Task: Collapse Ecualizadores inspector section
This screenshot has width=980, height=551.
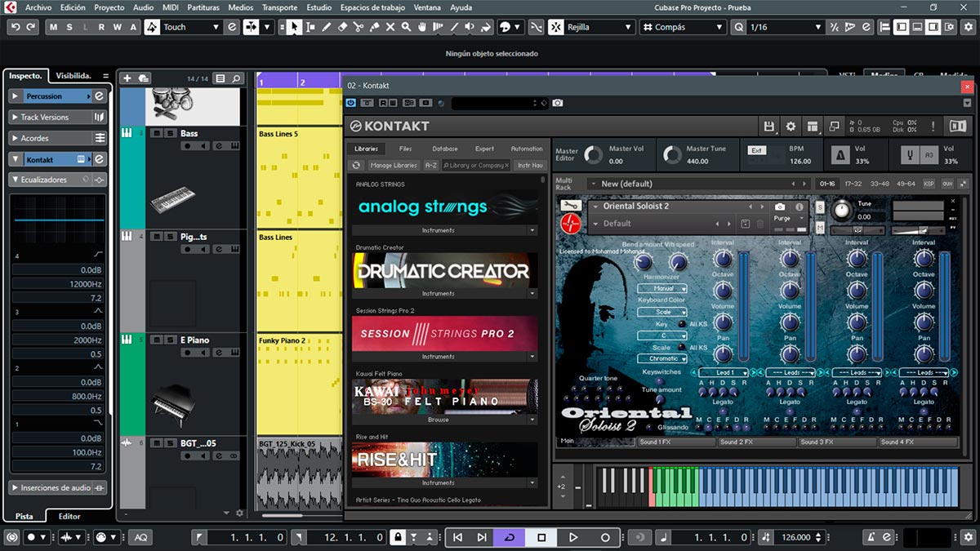Action: coord(15,180)
